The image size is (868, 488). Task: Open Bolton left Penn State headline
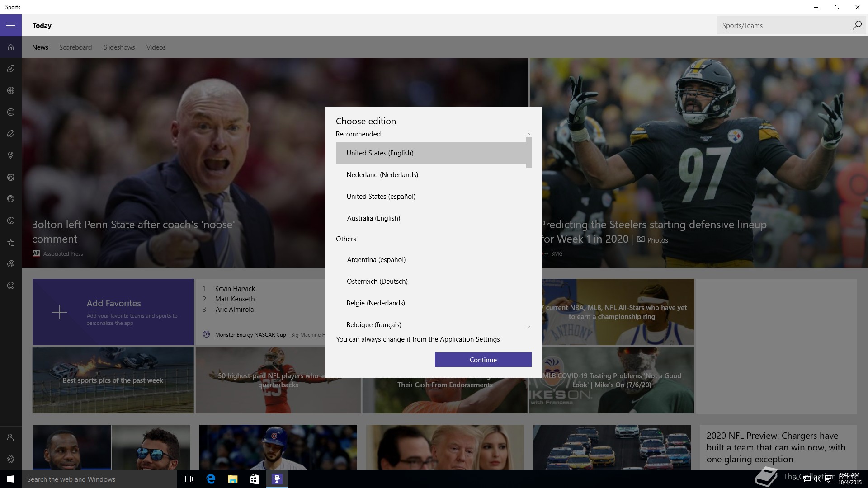point(133,231)
